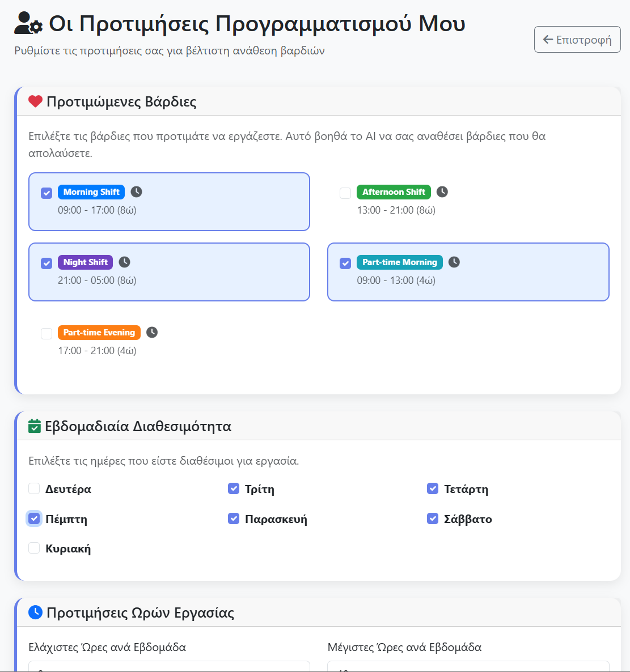Click clock icon beside Part-time Evening
Viewport: 630px width, 672px height.
pos(152,333)
